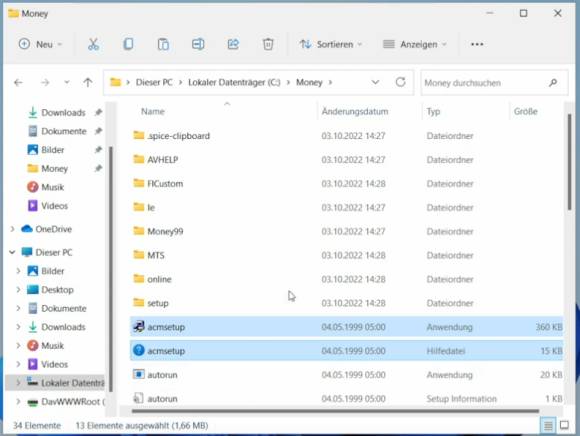
Task: Select Musik under Dieser PC
Action: (53, 345)
